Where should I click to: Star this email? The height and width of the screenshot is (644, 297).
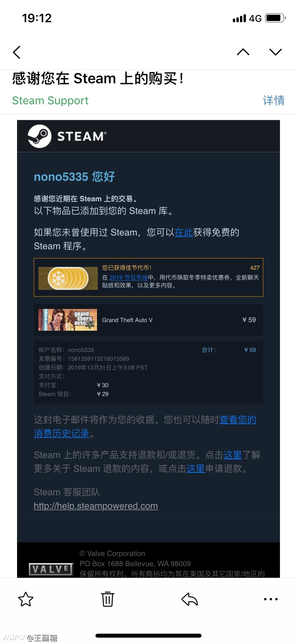(x=26, y=599)
